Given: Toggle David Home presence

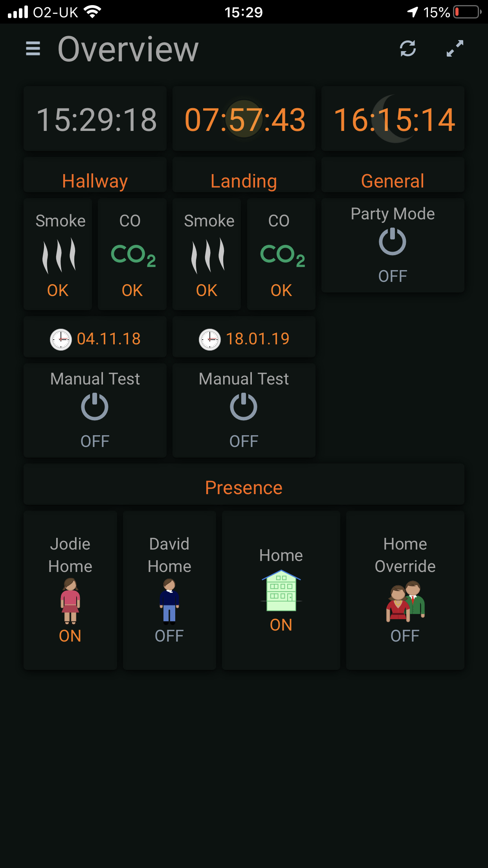Looking at the screenshot, I should (169, 600).
